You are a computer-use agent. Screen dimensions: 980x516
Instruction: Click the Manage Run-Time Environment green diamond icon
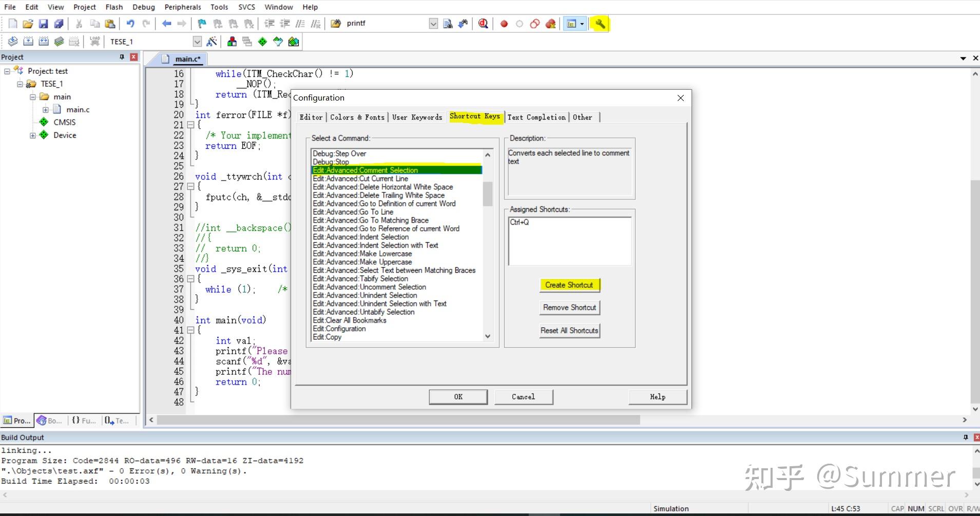[x=262, y=42]
